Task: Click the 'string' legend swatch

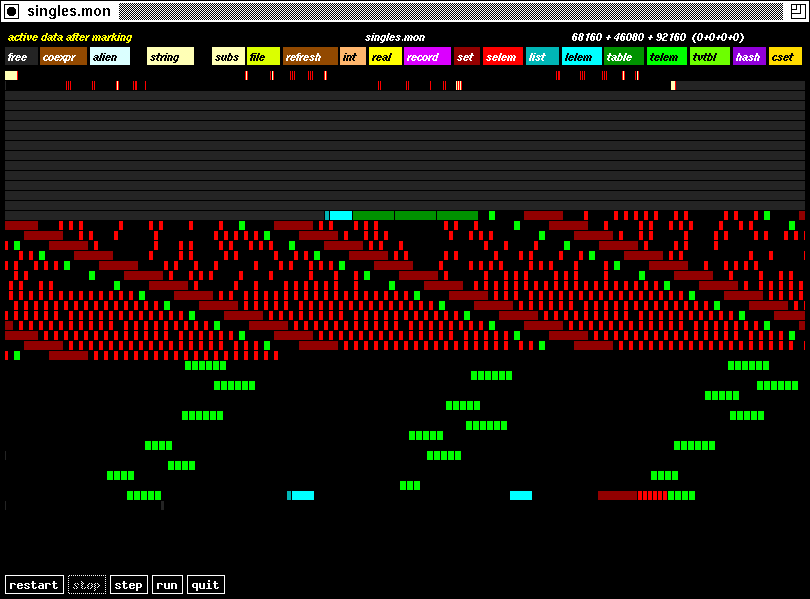Action: (x=170, y=57)
